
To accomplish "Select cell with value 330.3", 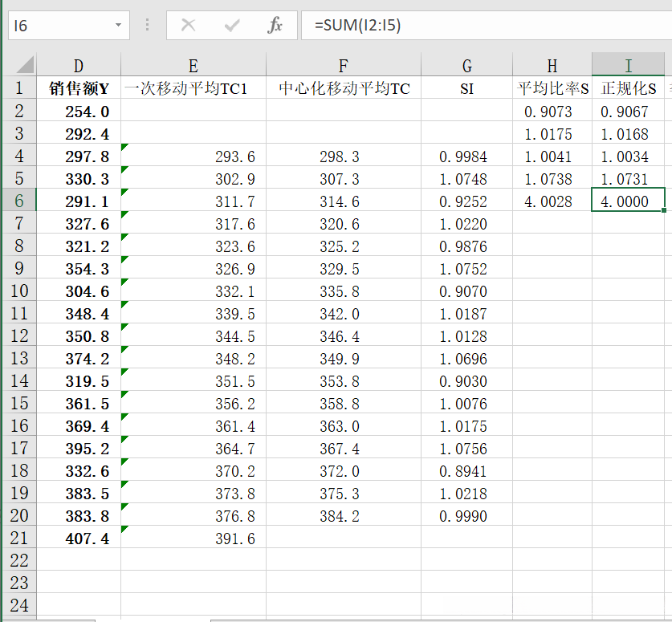I will 79,179.
